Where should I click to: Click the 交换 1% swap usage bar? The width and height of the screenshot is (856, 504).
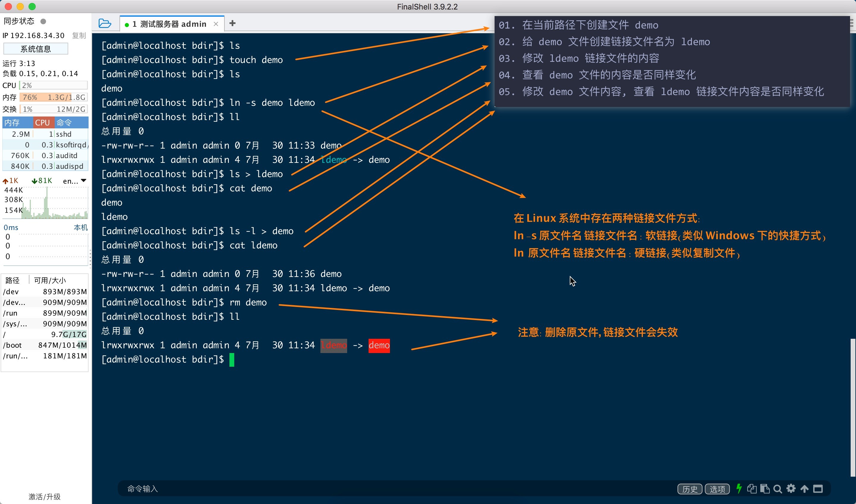coord(54,109)
